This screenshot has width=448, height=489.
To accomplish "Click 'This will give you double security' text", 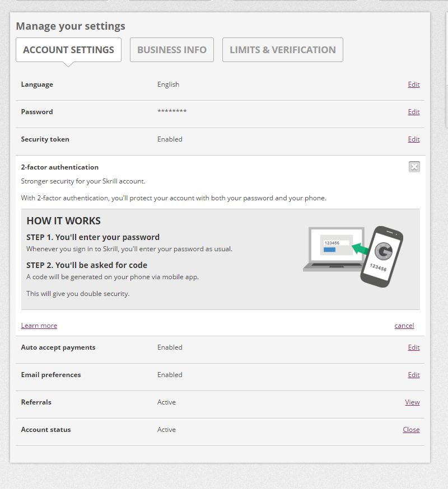I will click(78, 294).
